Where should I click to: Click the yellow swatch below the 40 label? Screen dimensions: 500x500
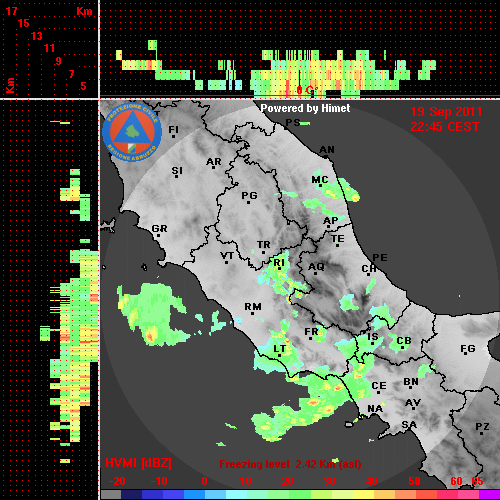pos(363,495)
